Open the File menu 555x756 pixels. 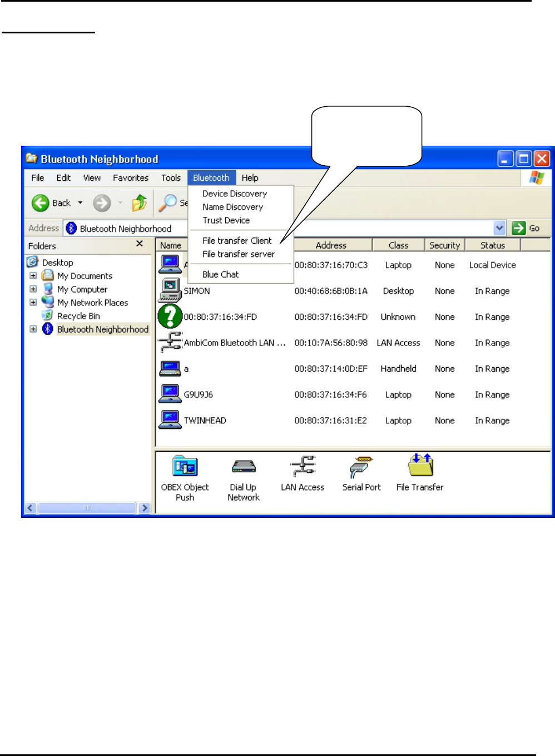coord(38,178)
